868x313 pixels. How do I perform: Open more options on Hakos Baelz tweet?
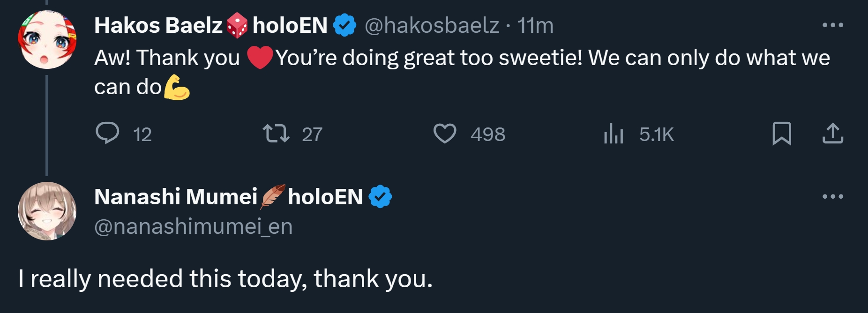[833, 25]
